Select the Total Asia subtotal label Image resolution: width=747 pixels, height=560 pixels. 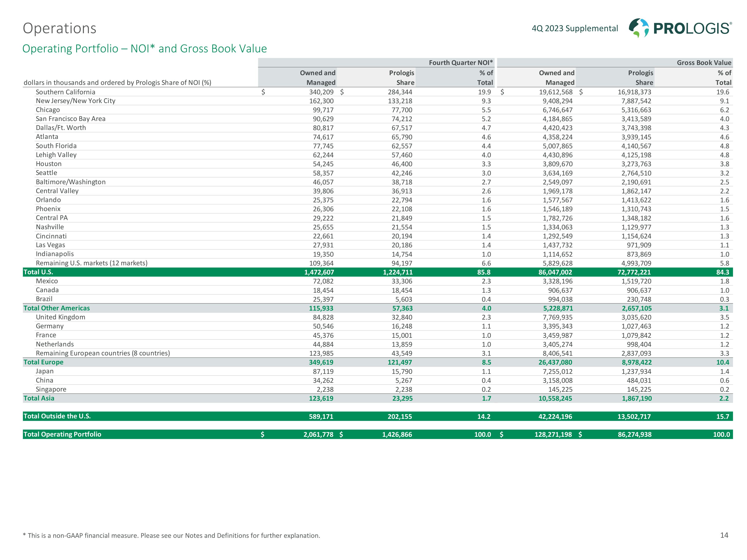point(39,398)
